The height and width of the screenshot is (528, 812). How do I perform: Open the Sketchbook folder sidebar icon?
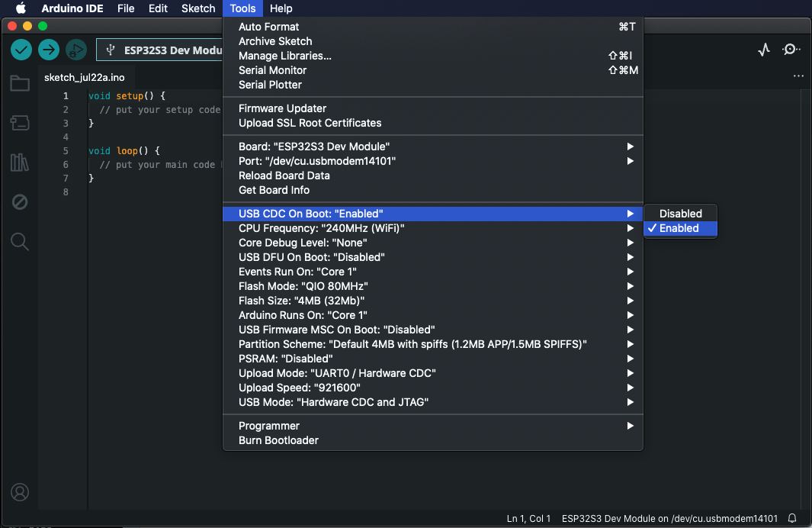point(20,83)
